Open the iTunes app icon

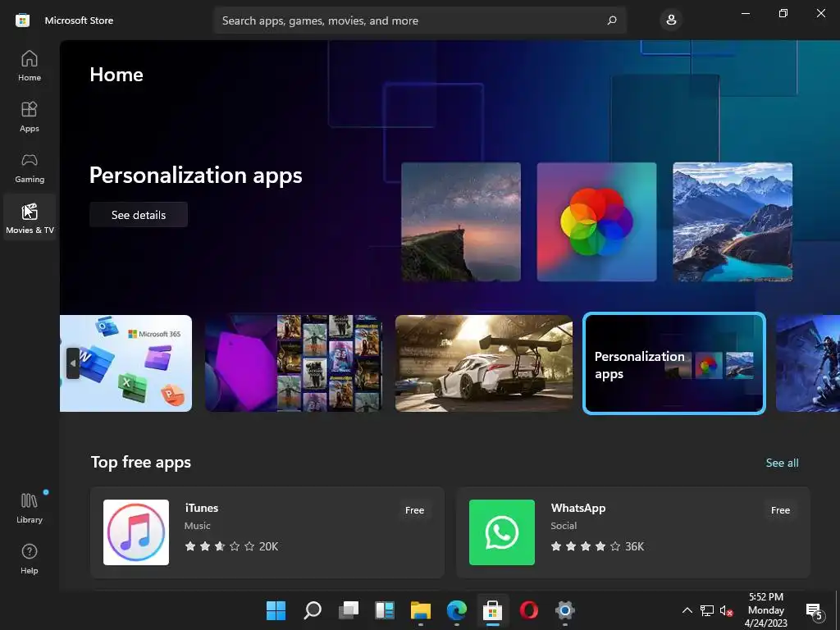[136, 532]
